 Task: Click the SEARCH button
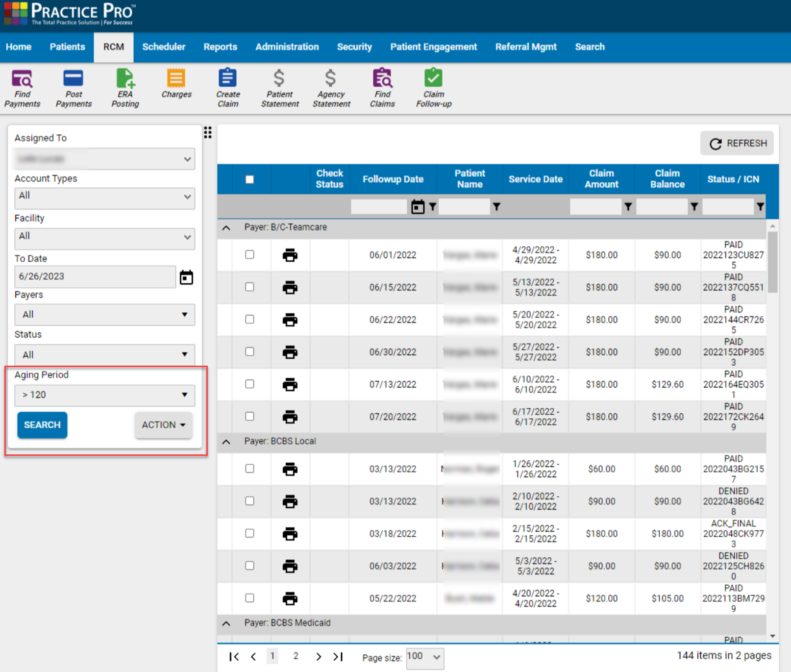[42, 424]
